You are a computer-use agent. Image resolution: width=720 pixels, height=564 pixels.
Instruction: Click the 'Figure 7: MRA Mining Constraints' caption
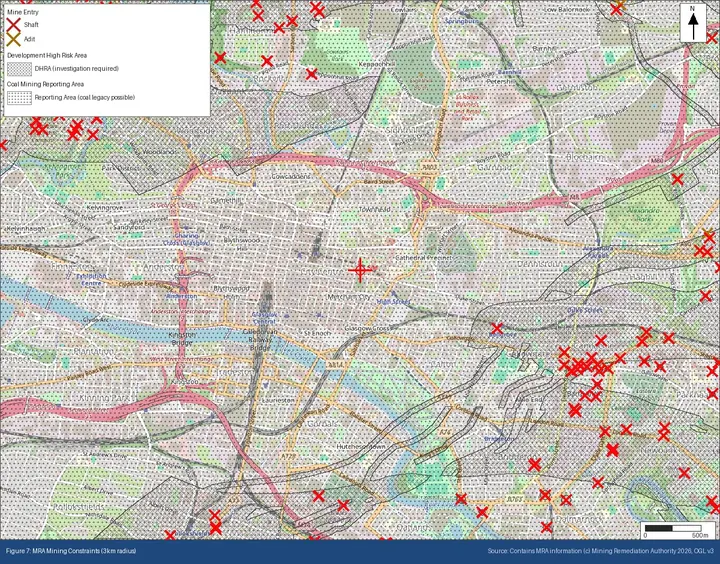coord(71,551)
